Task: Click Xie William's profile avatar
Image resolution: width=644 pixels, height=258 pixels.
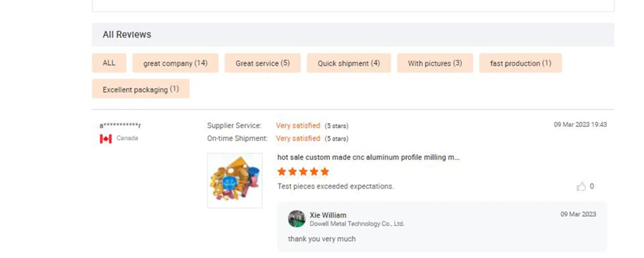Action: point(297,219)
